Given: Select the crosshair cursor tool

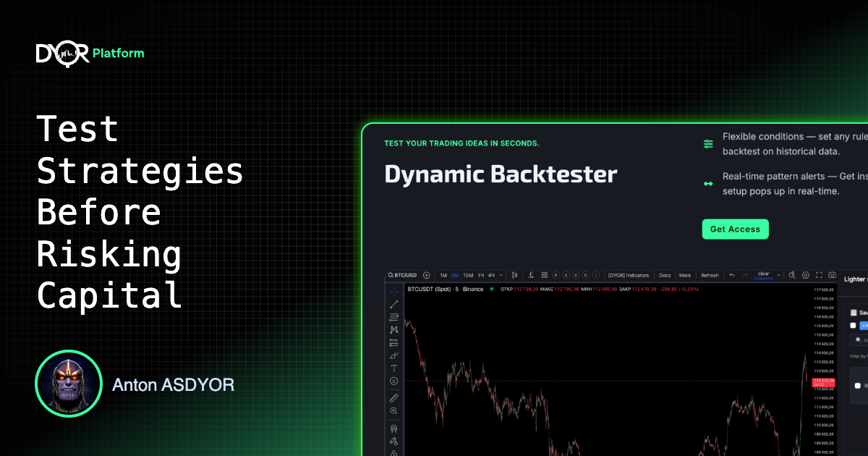Looking at the screenshot, I should 394,292.
